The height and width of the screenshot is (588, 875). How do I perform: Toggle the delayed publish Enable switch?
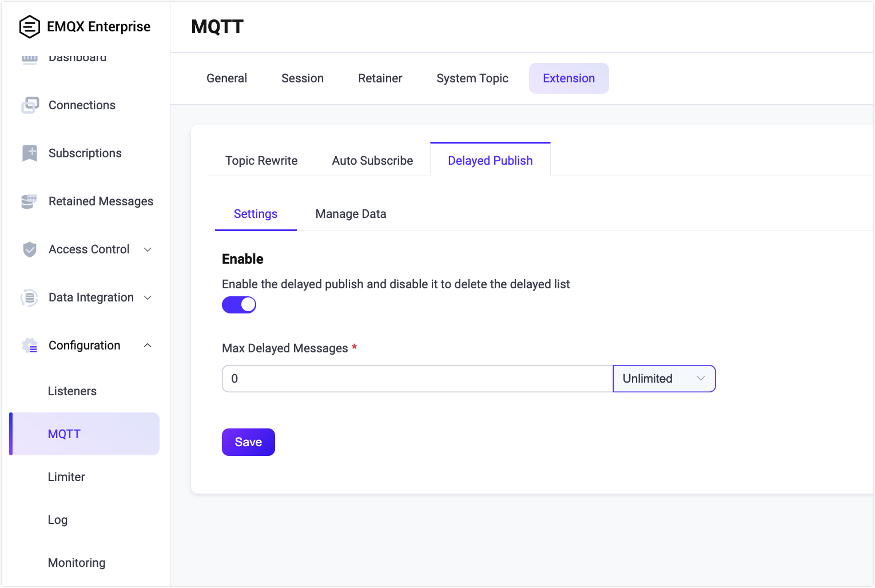pyautogui.click(x=239, y=305)
